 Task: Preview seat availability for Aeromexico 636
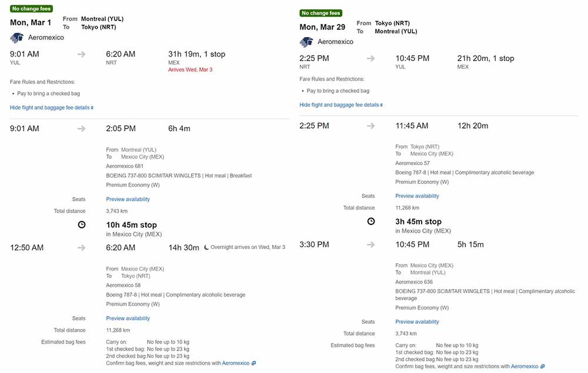coord(417,322)
